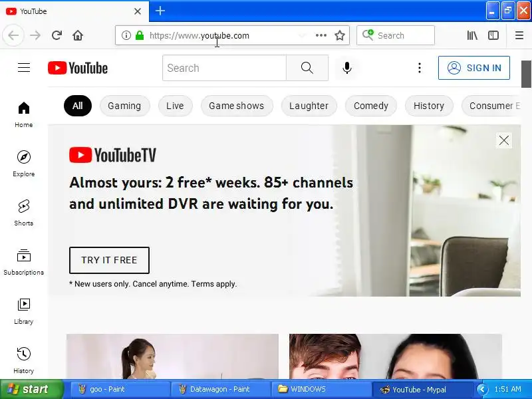
Task: Open History in sidebar
Action: click(24, 360)
